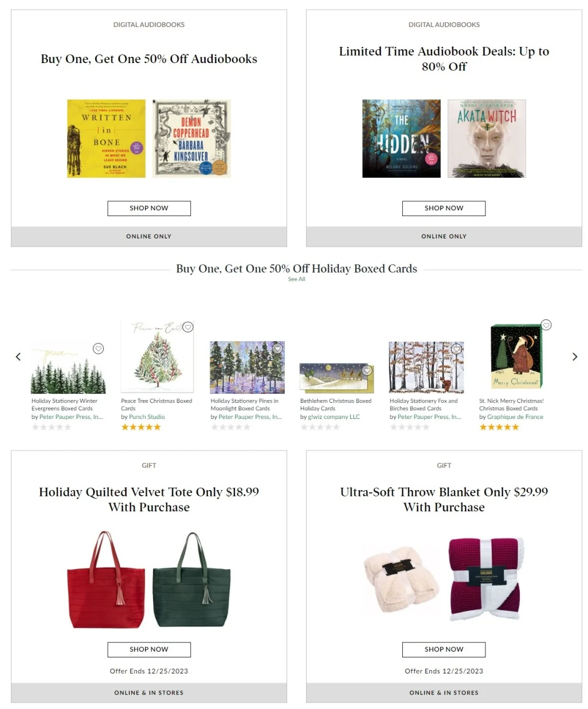Image resolution: width=588 pixels, height=709 pixels.
Task: Toggle heart on St. Nick Merry Christmas cards
Action: pos(547,325)
